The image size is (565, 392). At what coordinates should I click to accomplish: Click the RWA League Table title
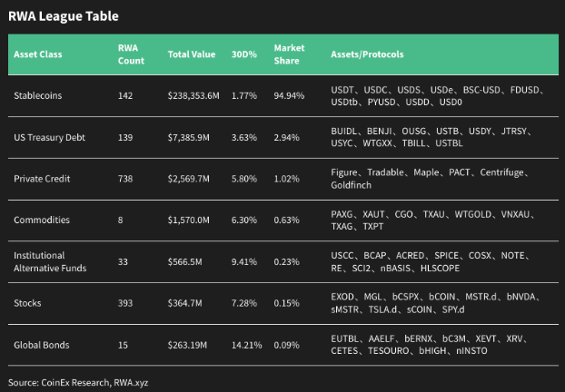[x=63, y=16]
